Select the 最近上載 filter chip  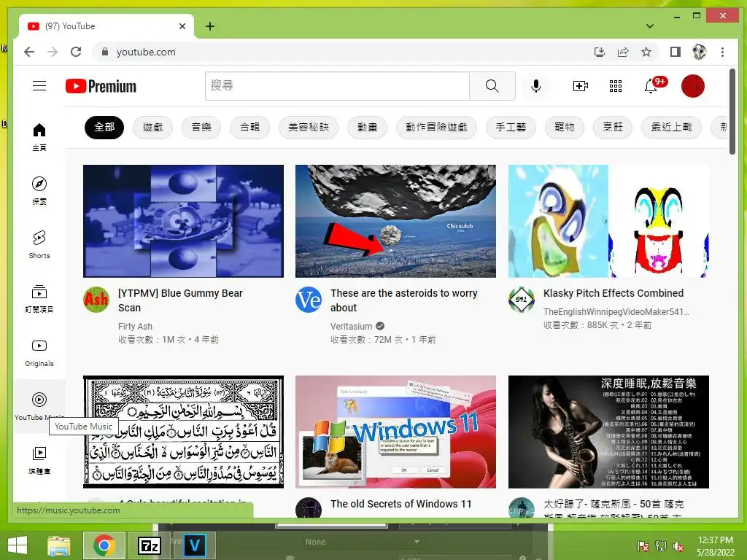671,127
